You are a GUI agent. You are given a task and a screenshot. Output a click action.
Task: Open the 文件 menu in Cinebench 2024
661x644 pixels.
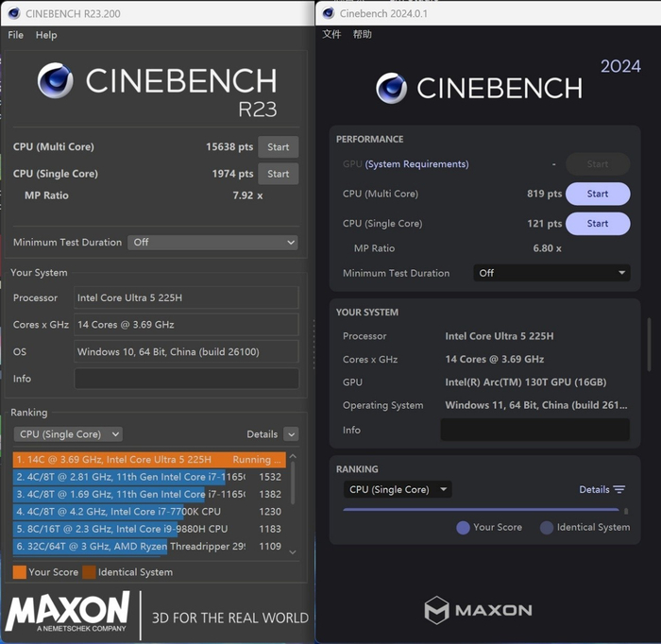click(331, 34)
